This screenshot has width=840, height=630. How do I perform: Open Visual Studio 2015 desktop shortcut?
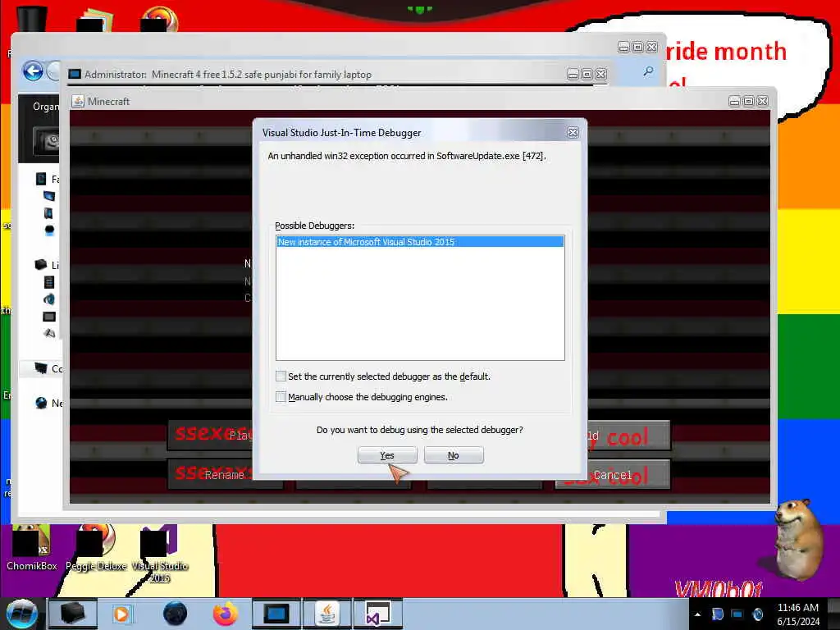tap(160, 554)
